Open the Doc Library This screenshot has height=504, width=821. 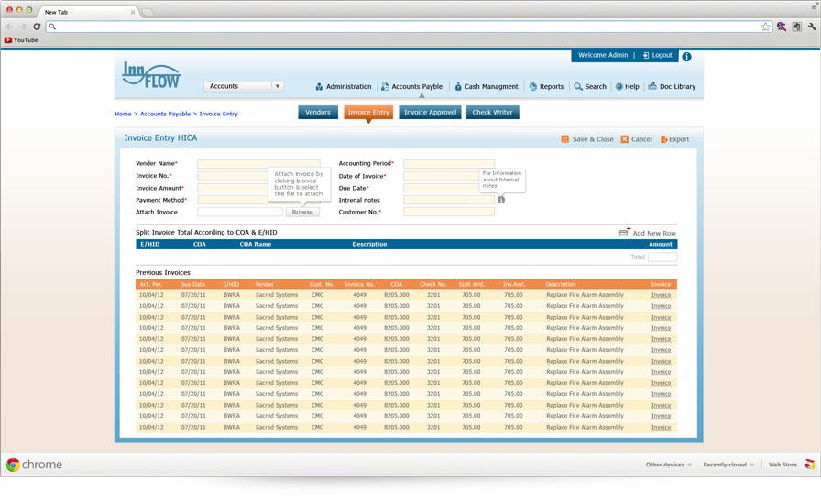pos(672,87)
